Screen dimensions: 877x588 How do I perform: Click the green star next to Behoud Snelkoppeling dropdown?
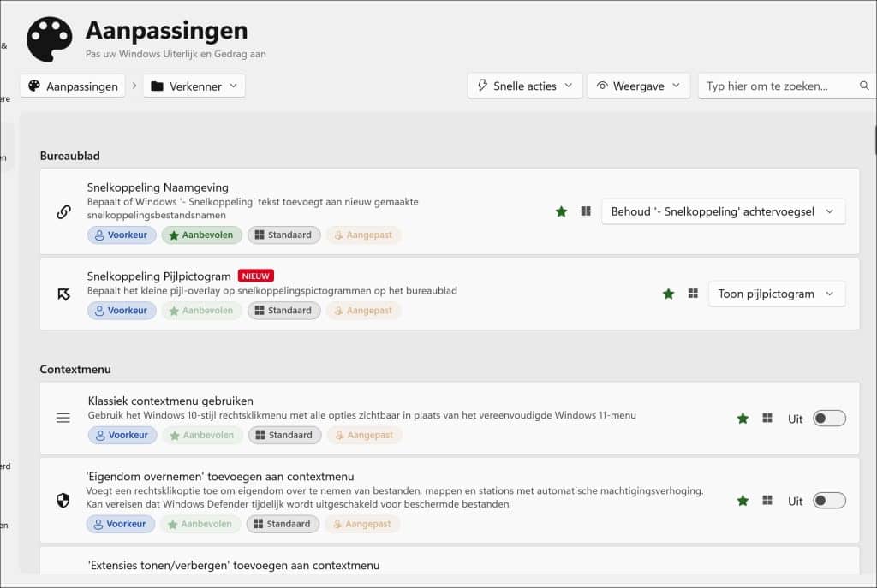click(x=562, y=211)
